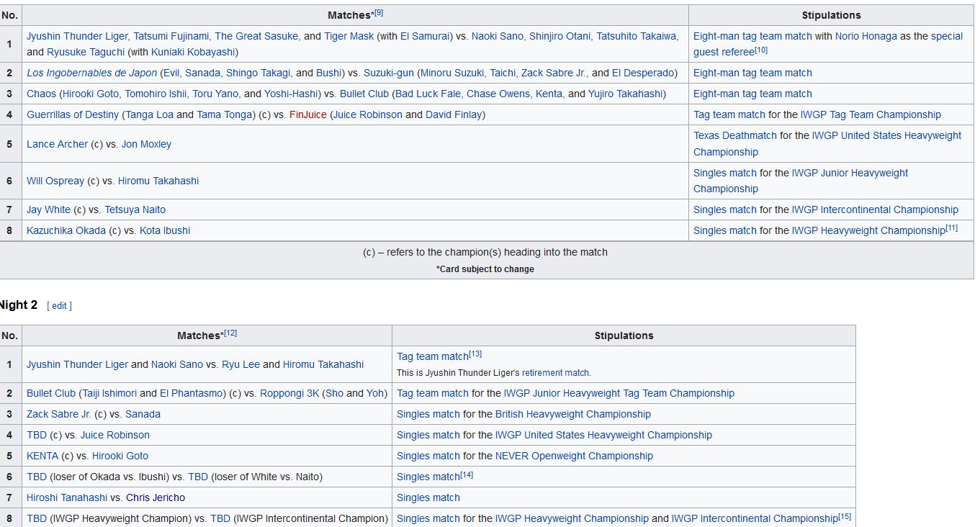The width and height of the screenshot is (980, 527).
Task: Open reference [12] in Night 2 Matches header
Action: pyautogui.click(x=230, y=333)
